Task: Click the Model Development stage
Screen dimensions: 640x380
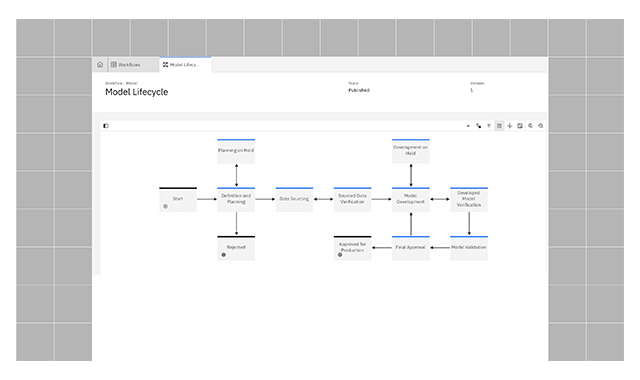Action: (x=411, y=200)
